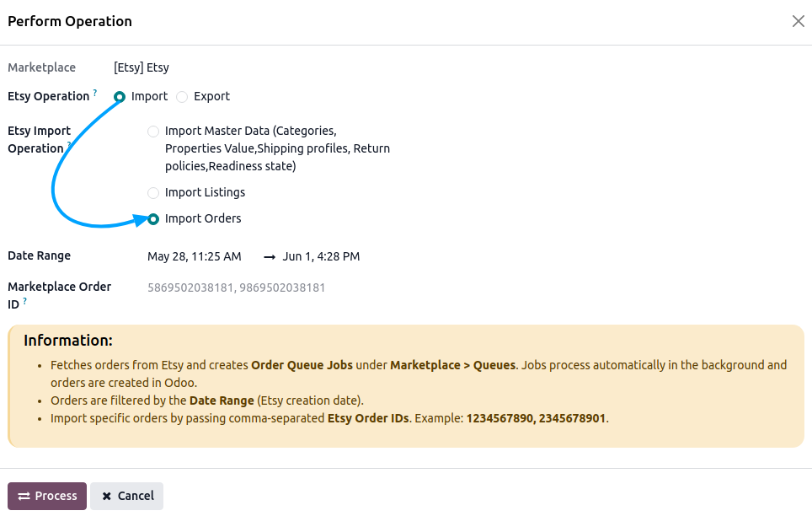The height and width of the screenshot is (516, 812).
Task: Cancel the Perform Operation dialog
Action: coord(127,497)
